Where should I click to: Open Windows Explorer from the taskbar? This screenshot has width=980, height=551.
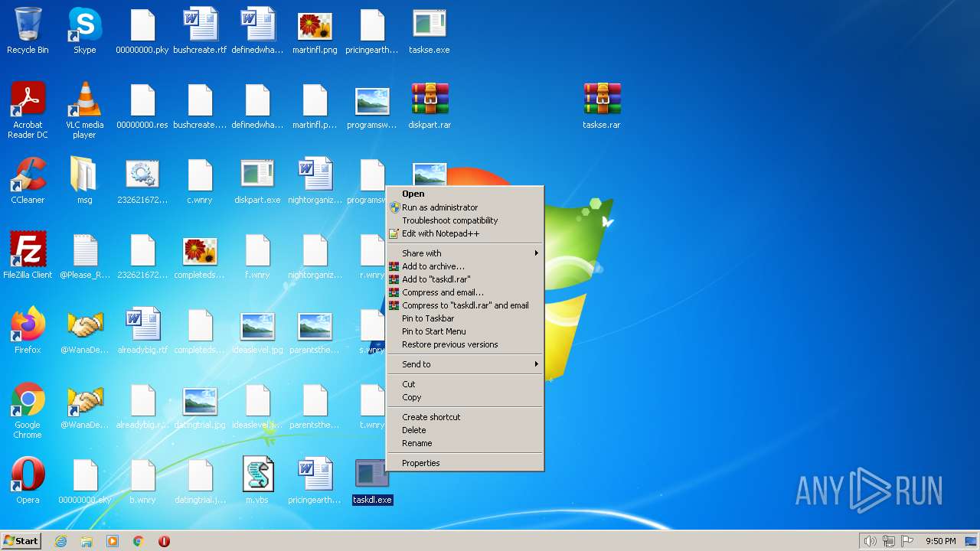(87, 541)
